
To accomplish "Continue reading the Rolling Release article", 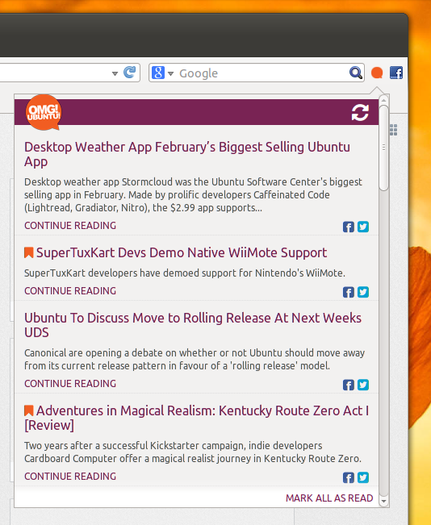I will (70, 384).
